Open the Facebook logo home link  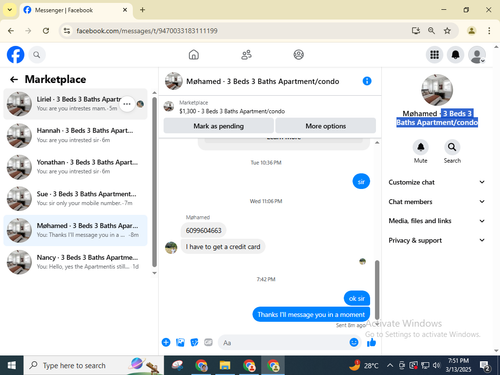coord(15,55)
